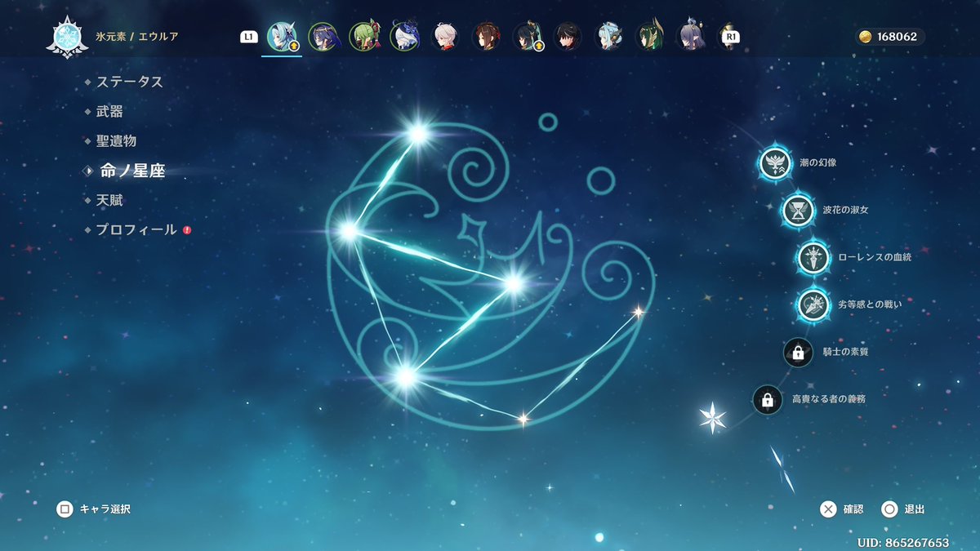Click the Mora coin icon
This screenshot has width=980, height=551.
[866, 37]
